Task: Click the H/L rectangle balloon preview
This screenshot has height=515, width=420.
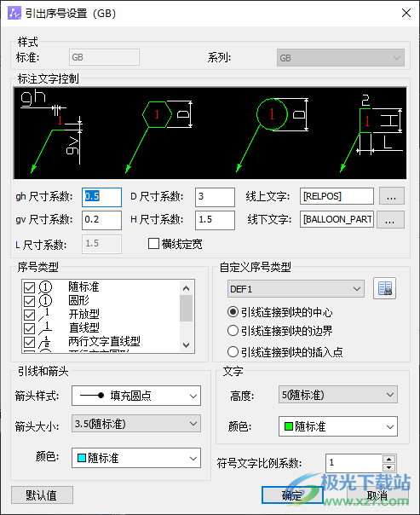Action: (371, 133)
